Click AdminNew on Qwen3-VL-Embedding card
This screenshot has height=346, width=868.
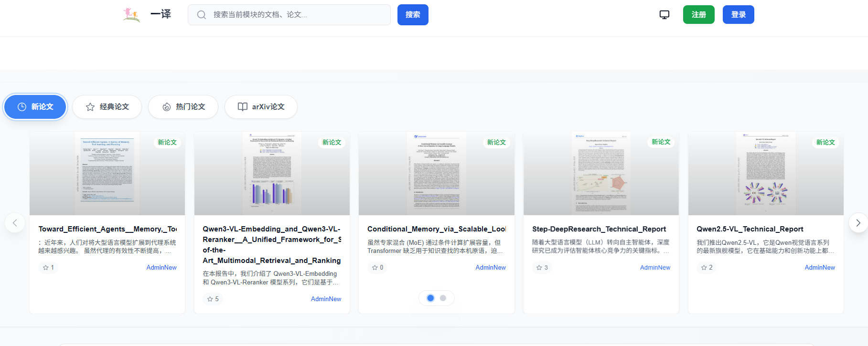point(326,299)
